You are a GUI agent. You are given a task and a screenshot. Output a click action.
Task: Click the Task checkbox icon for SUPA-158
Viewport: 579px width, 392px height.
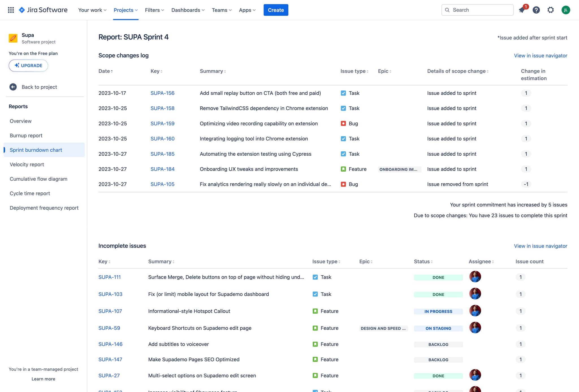(x=343, y=108)
